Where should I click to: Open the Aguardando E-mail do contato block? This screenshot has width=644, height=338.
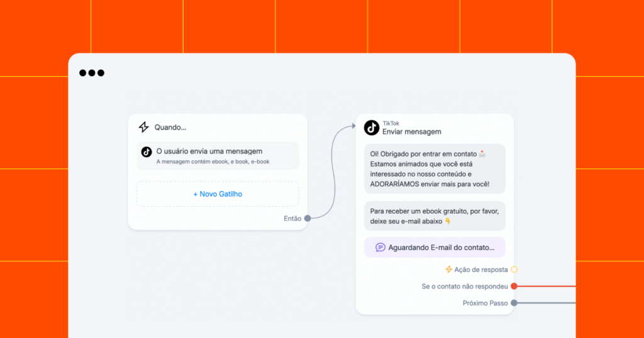click(x=435, y=248)
